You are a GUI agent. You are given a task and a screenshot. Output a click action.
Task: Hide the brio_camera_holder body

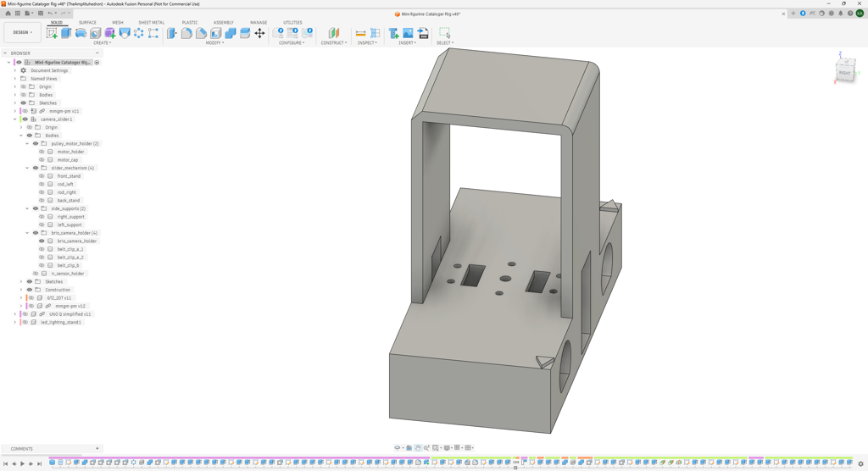pyautogui.click(x=42, y=241)
